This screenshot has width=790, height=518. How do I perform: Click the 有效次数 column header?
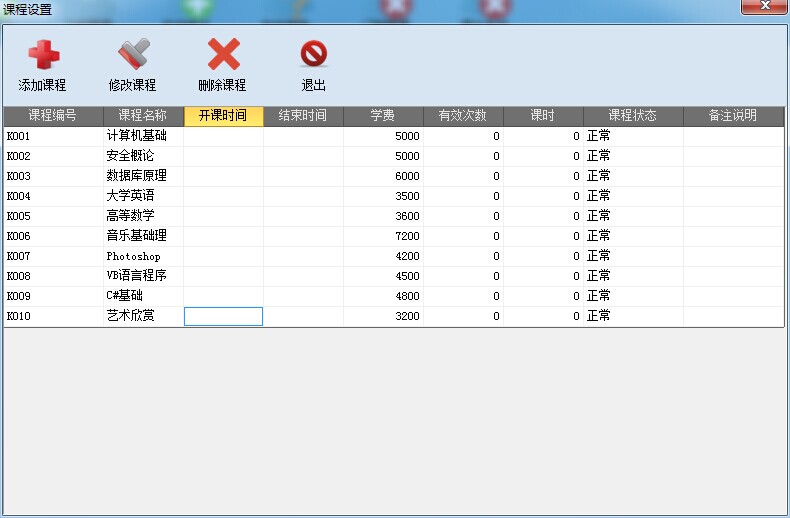point(463,116)
